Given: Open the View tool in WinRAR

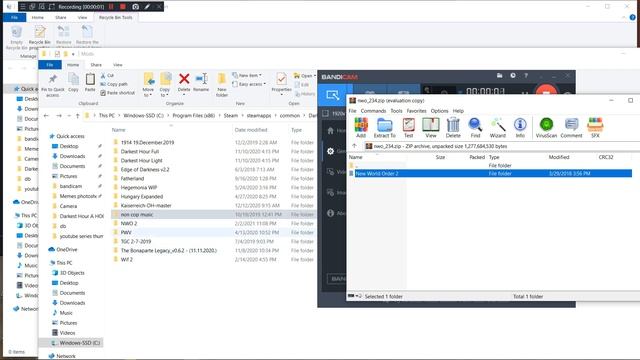Looking at the screenshot, I should click(431, 127).
